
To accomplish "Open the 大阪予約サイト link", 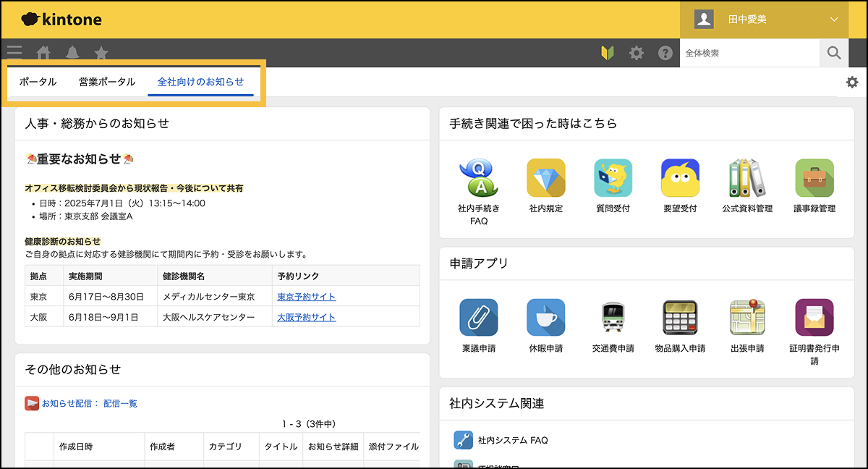I will 306,317.
